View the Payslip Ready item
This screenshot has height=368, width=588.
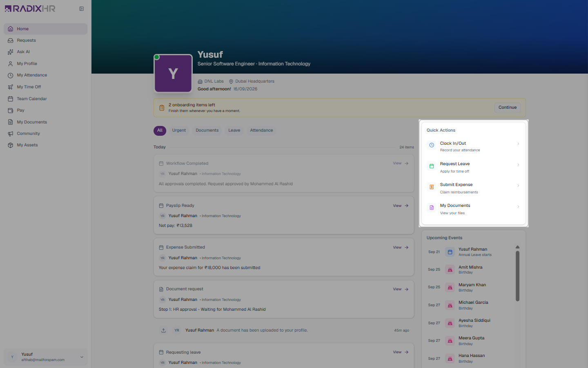(x=401, y=206)
